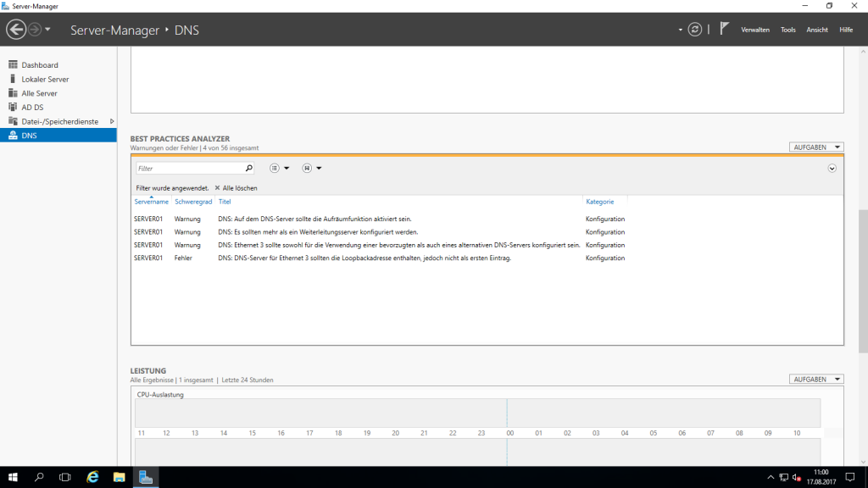Click the network tray icon
Viewport: 868px width, 488px height.
coord(784,478)
